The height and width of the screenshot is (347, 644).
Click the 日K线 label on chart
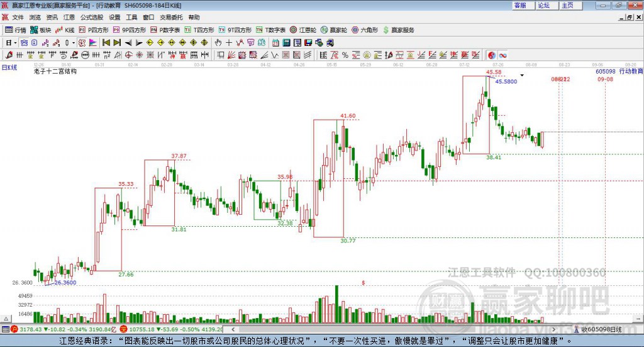click(x=9, y=67)
